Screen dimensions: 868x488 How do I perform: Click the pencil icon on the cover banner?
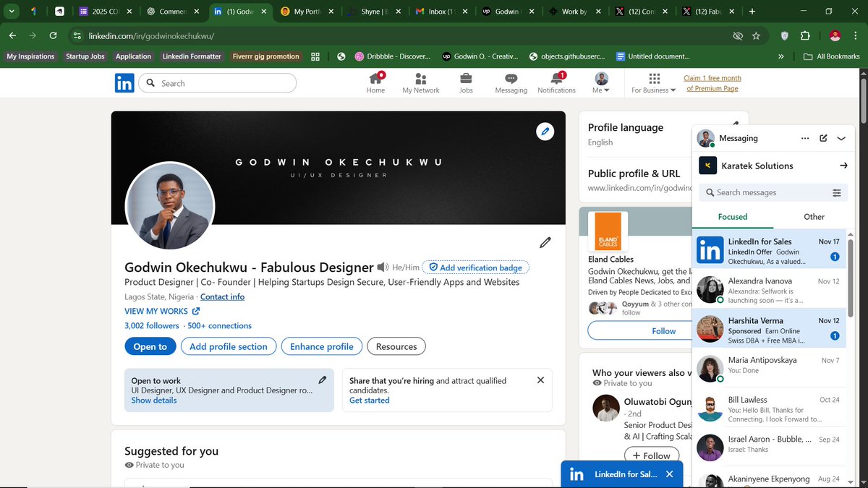[545, 131]
